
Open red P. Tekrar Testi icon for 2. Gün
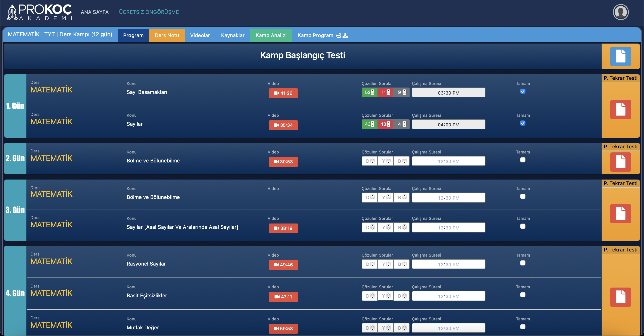tap(620, 162)
